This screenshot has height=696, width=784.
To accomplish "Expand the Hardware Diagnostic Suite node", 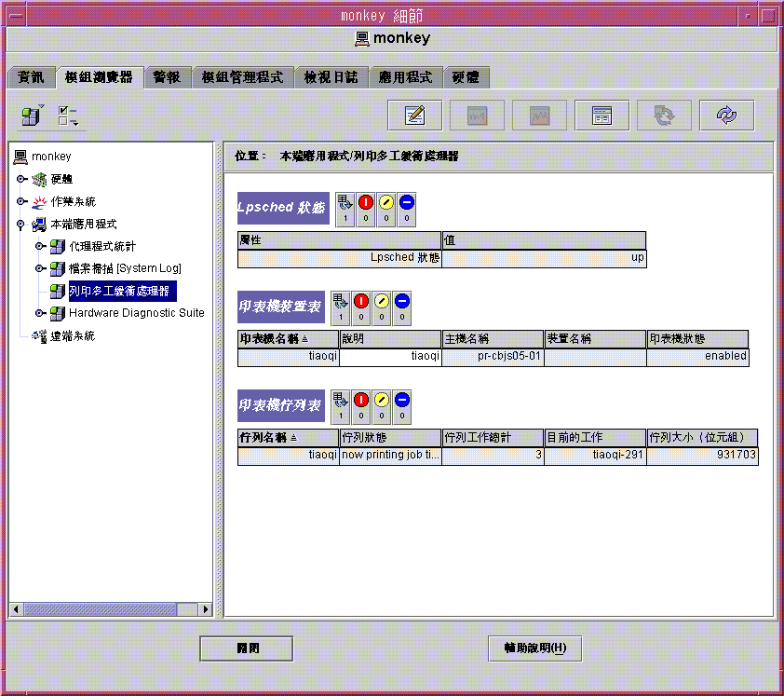I will (40, 313).
